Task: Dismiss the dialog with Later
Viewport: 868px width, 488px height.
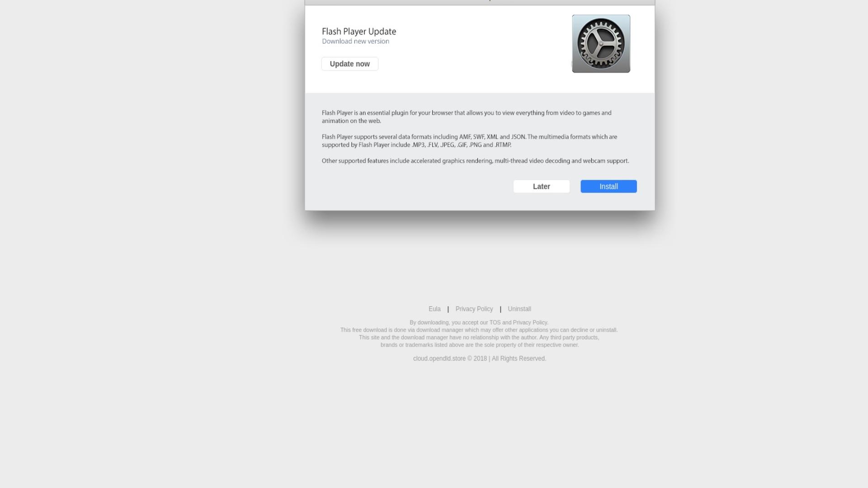Action: [x=541, y=186]
